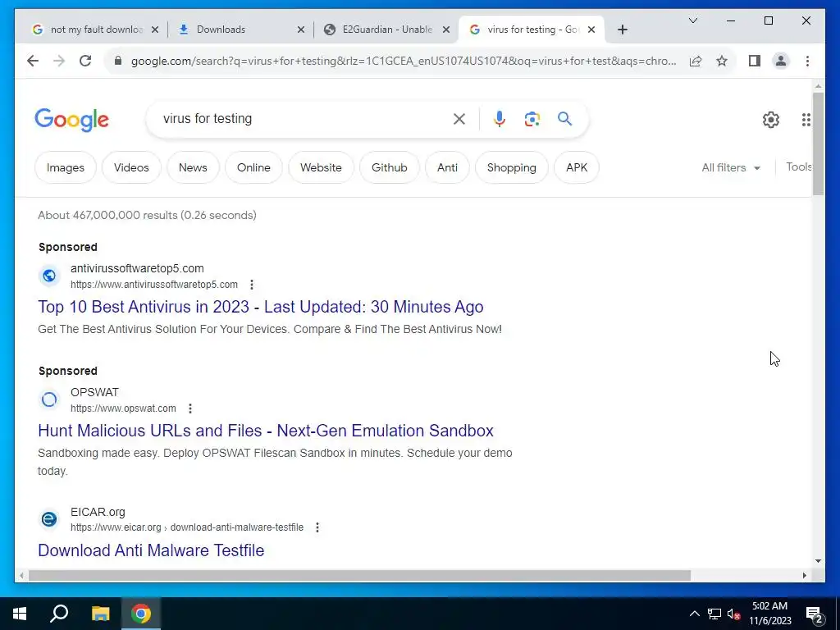Click the opswat.com URL text
Image resolution: width=840 pixels, height=630 pixels.
[123, 409]
